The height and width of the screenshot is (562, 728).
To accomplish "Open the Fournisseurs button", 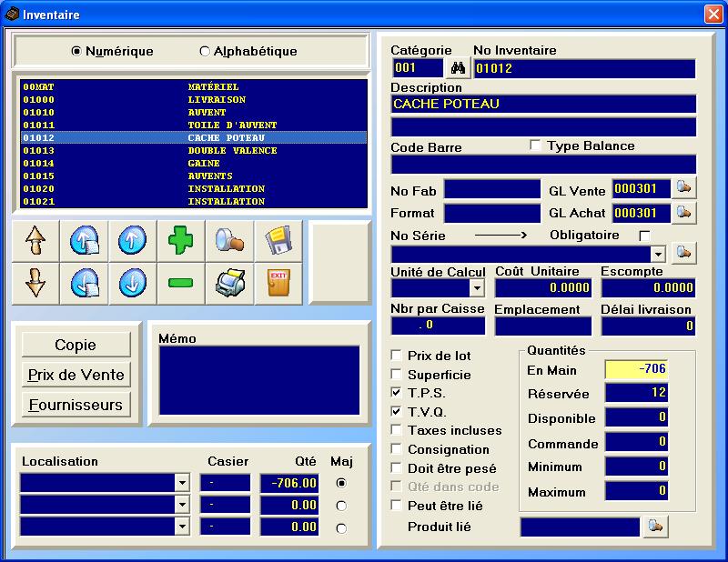I will coord(76,405).
